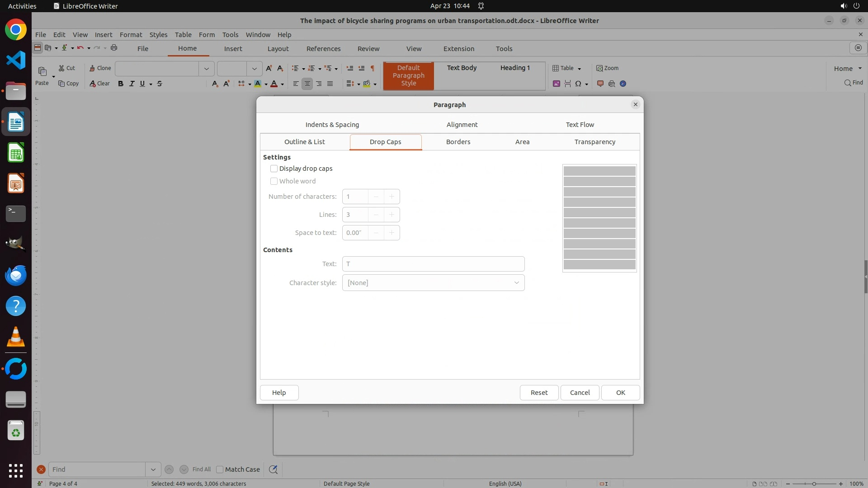
Task: Click the Bold formatting icon
Action: tap(120, 84)
